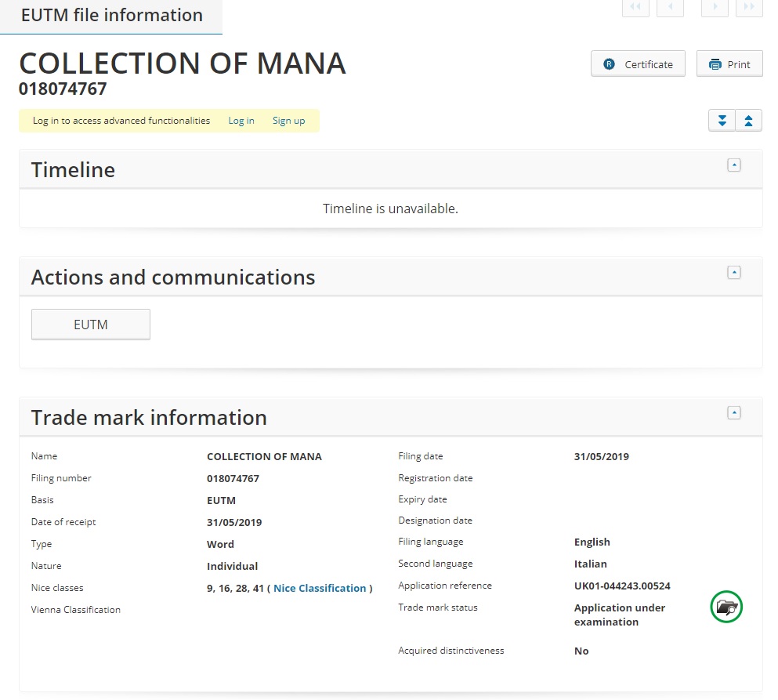Collapse the Trade mark information panel

pos(733,412)
